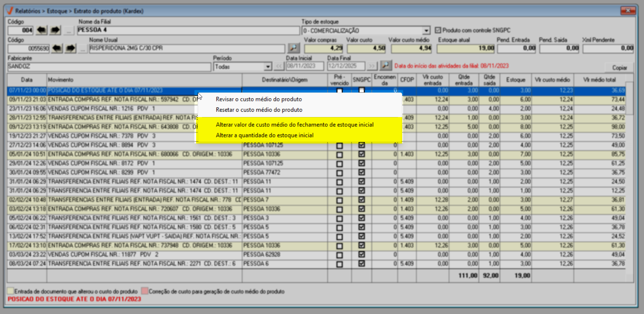Go to next product with right arrow
This screenshot has height=314, width=644.
pos(71,48)
